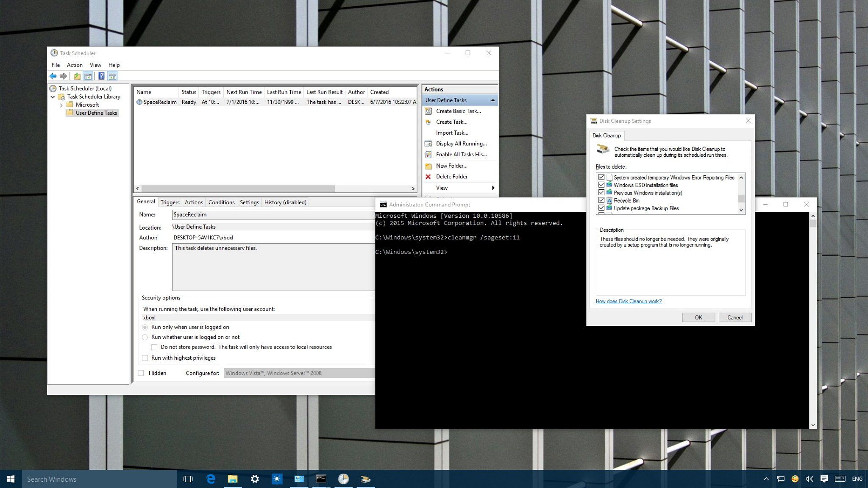868x488 pixels.
Task: Enable Run with highest privileges checkbox
Action: pyautogui.click(x=145, y=358)
